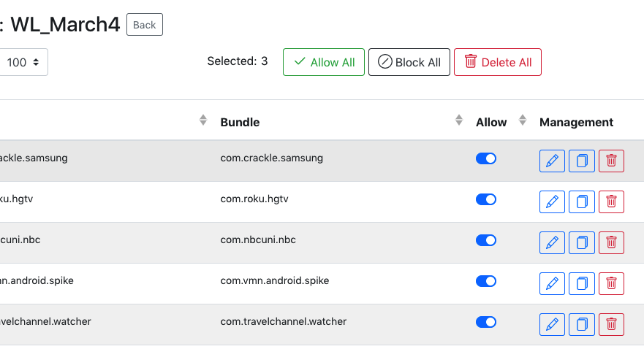The image size is (644, 349).
Task: Edit the com.crackle.samsung entry
Action: (552, 161)
